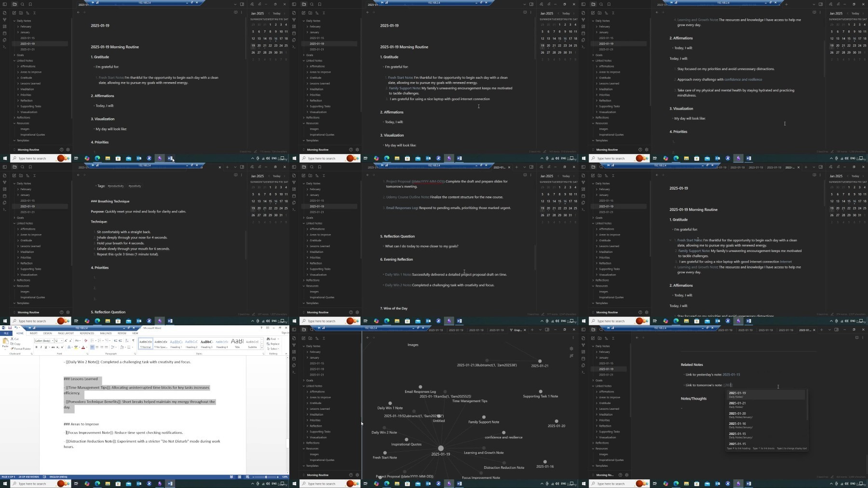Image resolution: width=868 pixels, height=488 pixels.
Task: Choose the 2025-01-21 suggestion in the link popup
Action: [766, 404]
